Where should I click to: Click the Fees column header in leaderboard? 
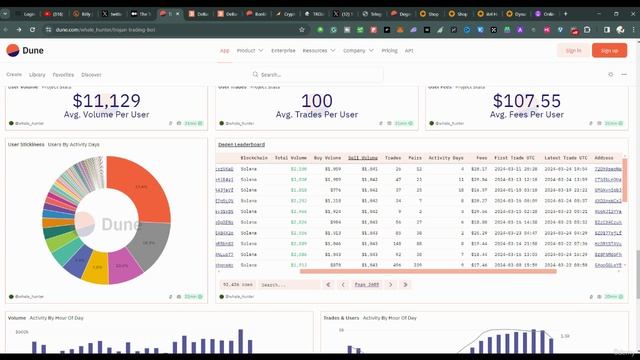click(482, 158)
